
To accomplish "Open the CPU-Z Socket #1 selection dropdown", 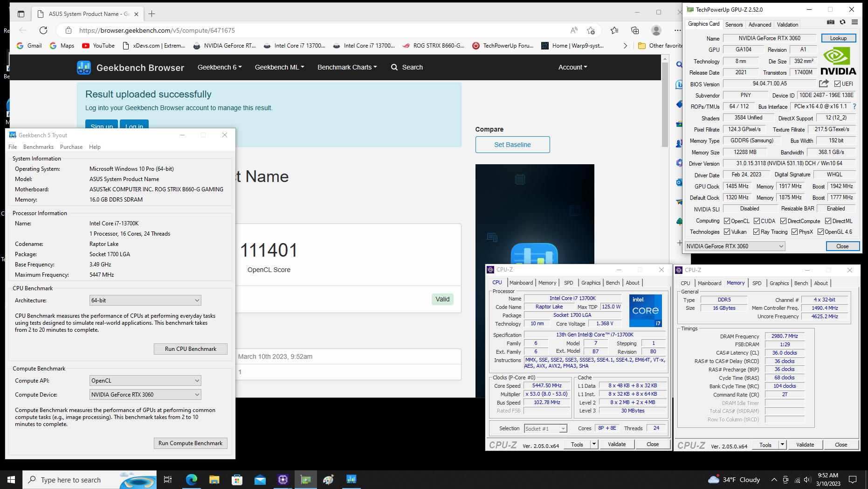I will point(545,428).
